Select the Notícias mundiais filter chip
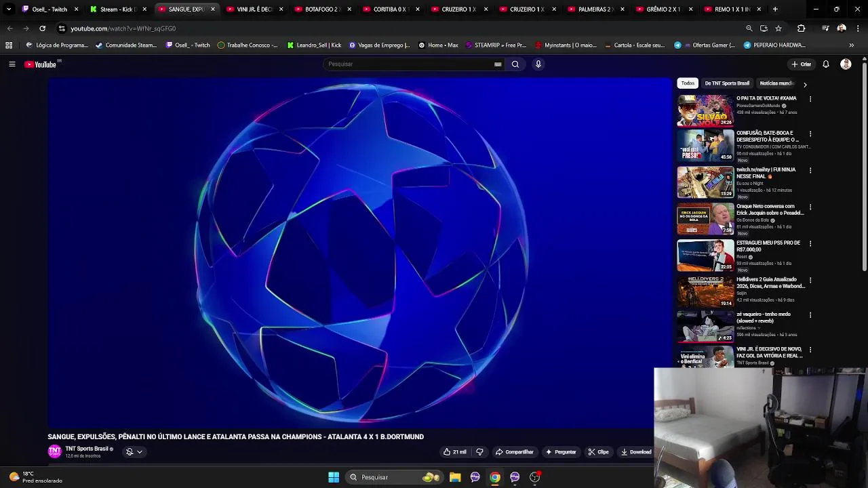 (776, 83)
